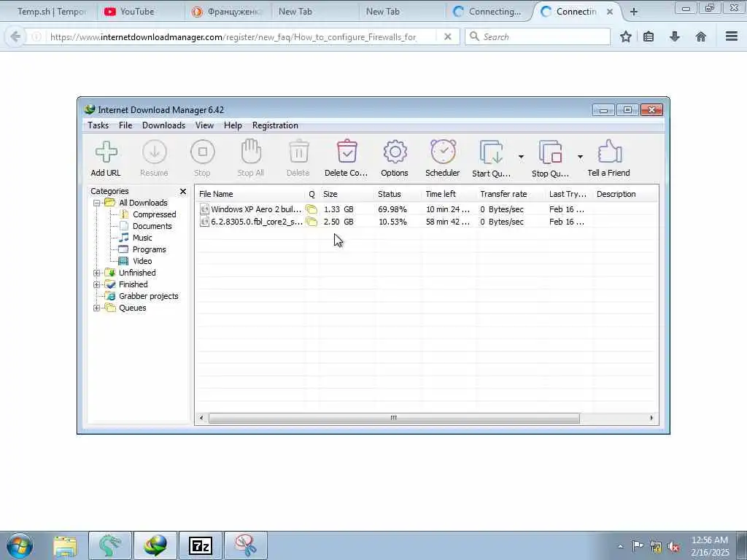Viewport: 747px width, 560px height.
Task: Open IDM Options gear icon
Action: tap(395, 152)
